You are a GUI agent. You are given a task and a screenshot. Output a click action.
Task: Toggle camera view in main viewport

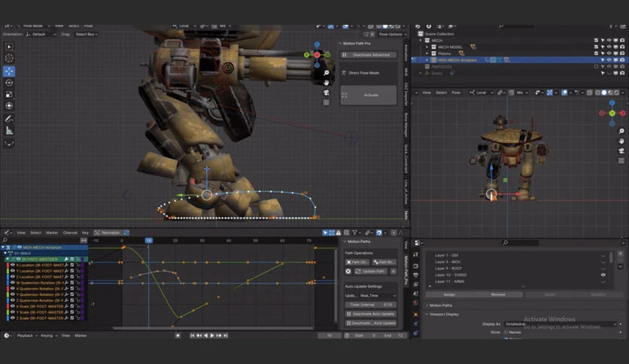click(326, 93)
